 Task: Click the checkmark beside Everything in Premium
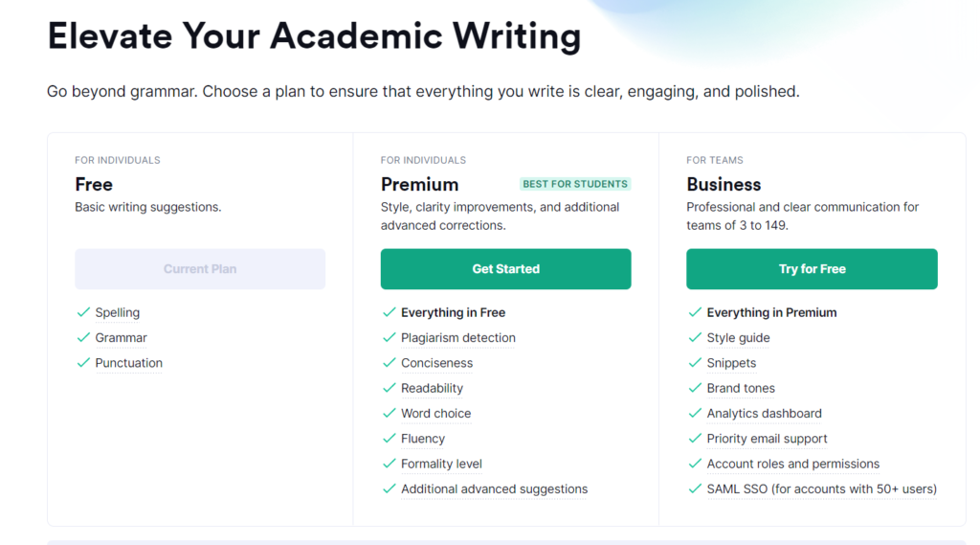[x=695, y=312]
